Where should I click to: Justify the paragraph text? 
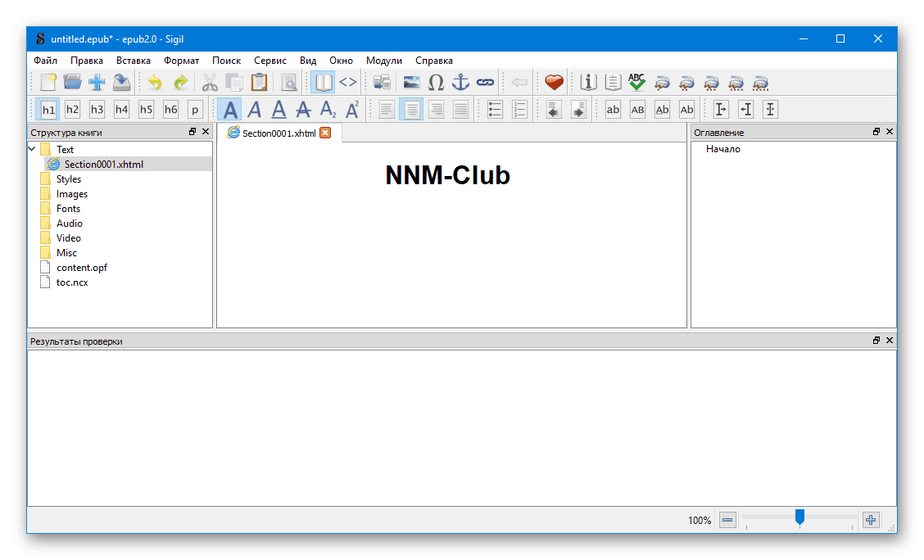point(461,110)
